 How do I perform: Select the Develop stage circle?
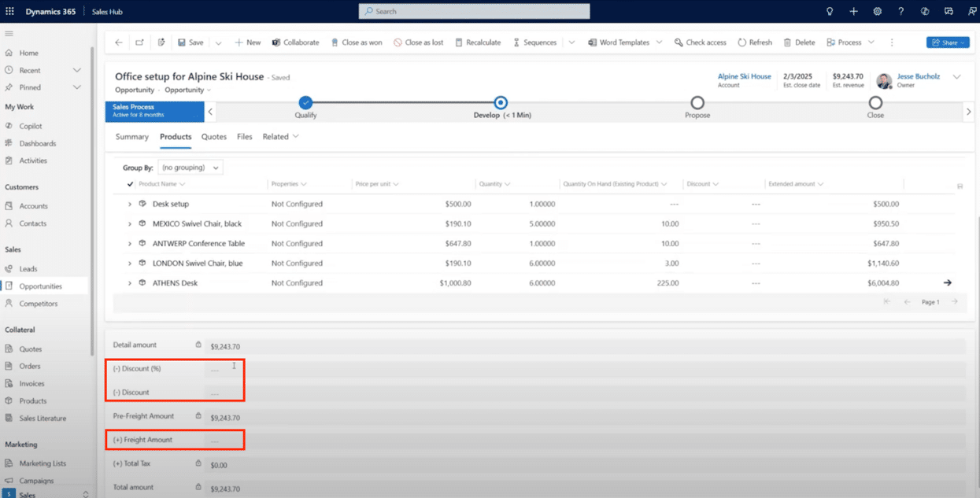click(x=501, y=103)
